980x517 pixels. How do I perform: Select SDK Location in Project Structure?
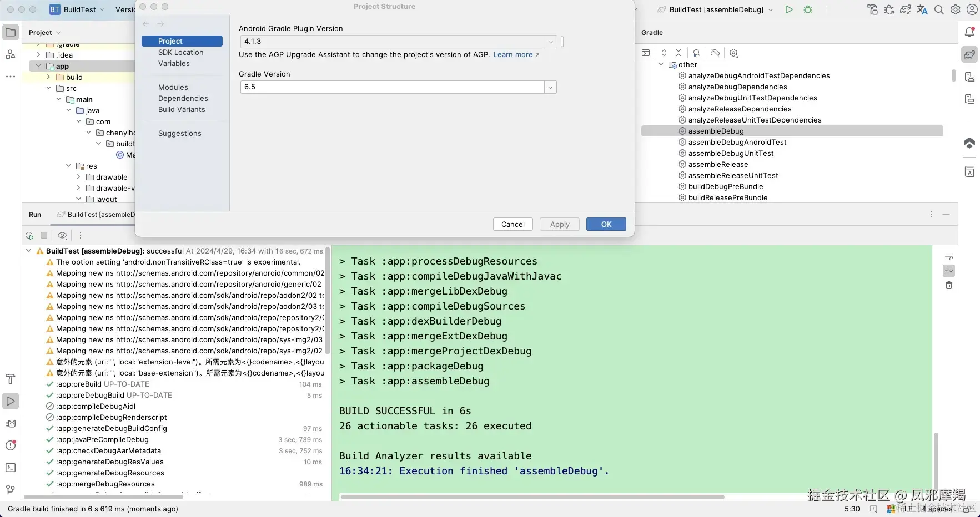(x=181, y=52)
